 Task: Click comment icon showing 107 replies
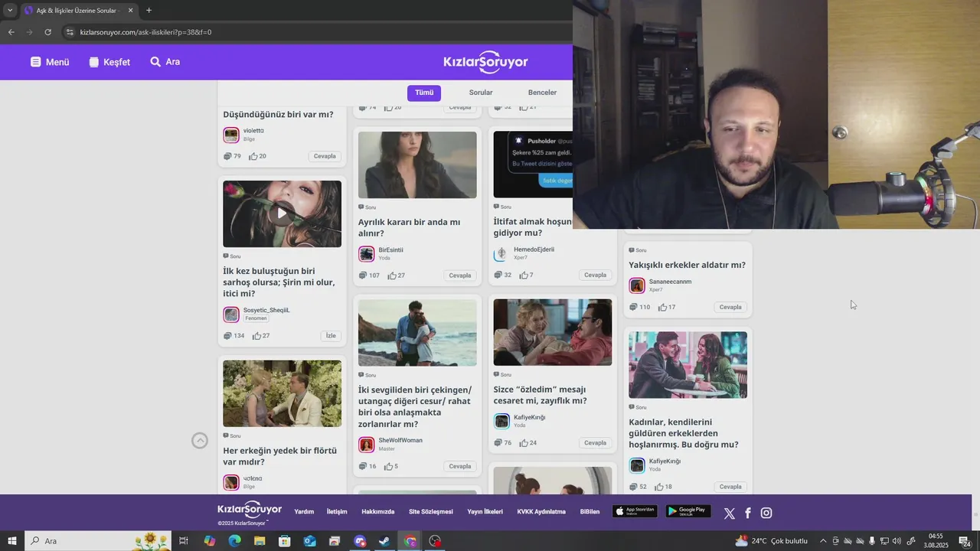coord(363,275)
